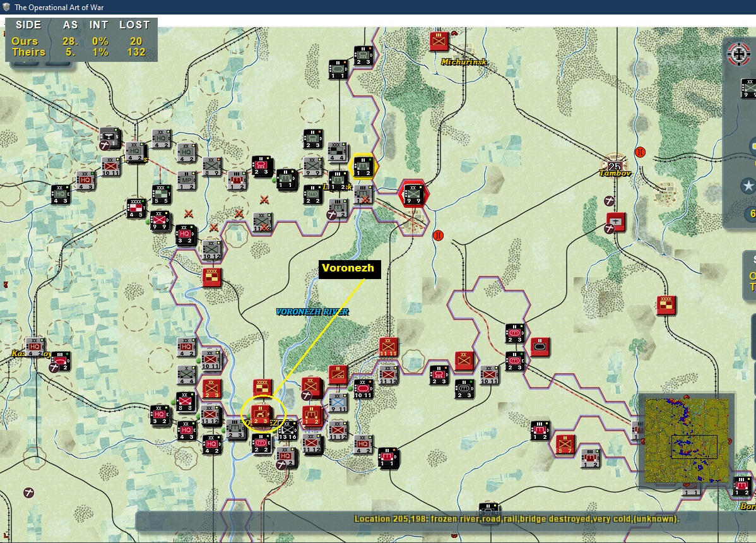This screenshot has width=756, height=543.
Task: Select the red XXXX HQ just above Voronezh
Action: pos(263,388)
